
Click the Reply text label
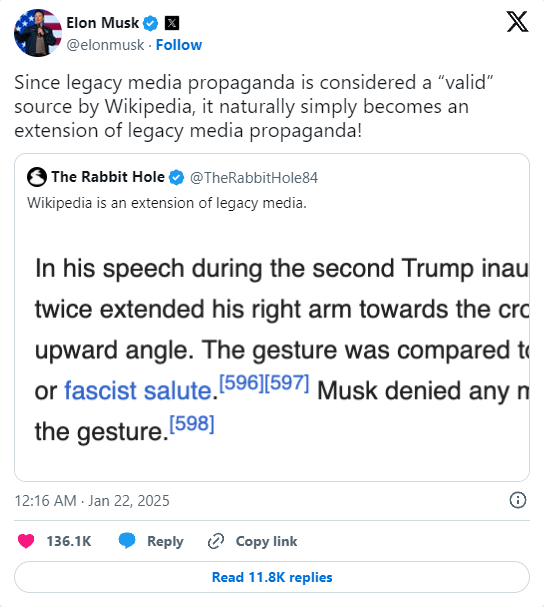165,541
